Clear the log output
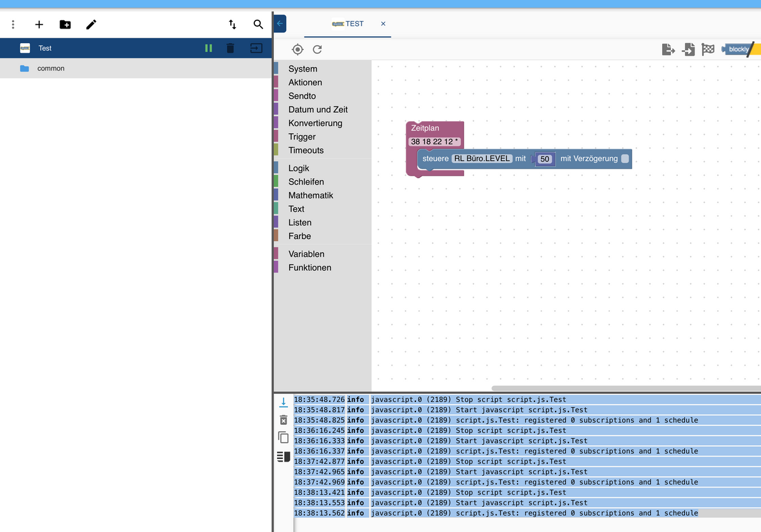The height and width of the screenshot is (532, 761). (283, 420)
